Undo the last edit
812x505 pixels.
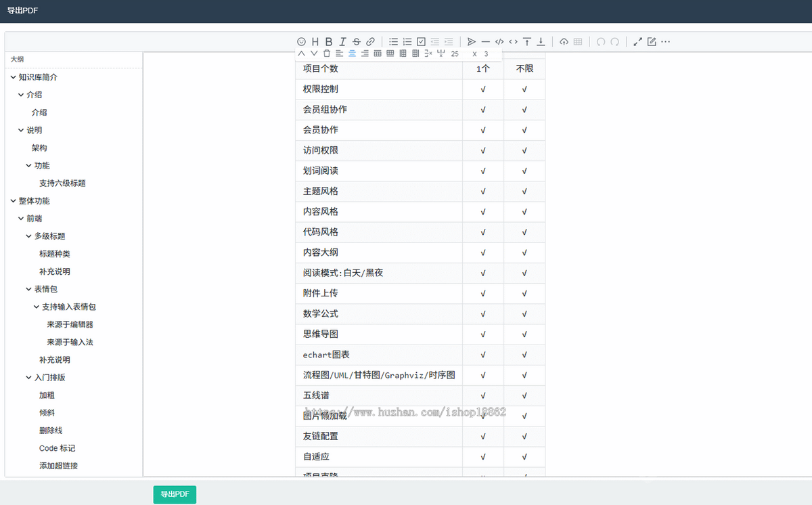[x=601, y=41]
